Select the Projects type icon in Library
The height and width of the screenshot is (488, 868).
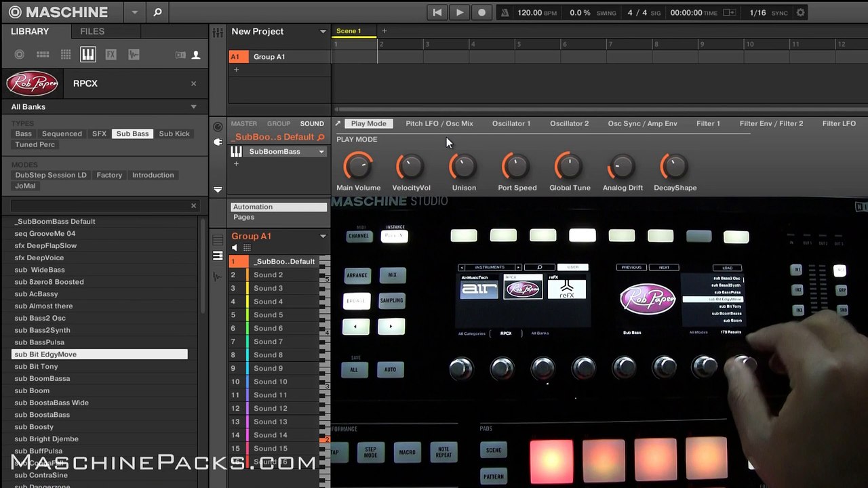tap(20, 55)
